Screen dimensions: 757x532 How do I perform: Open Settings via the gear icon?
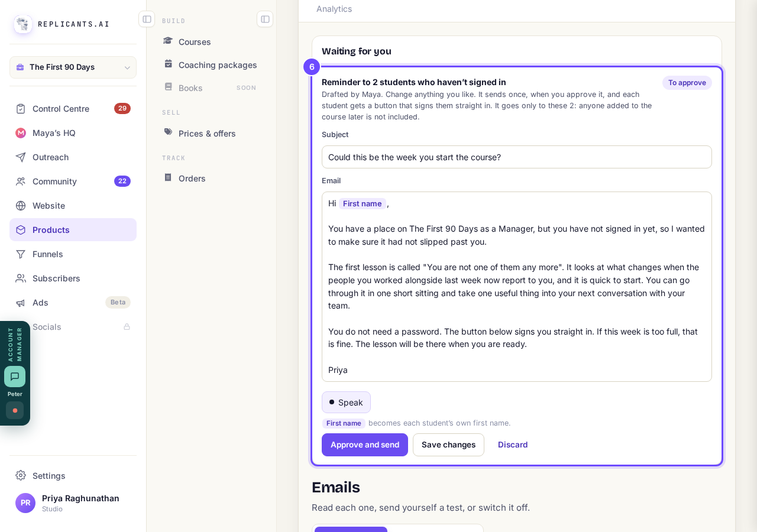click(x=21, y=475)
